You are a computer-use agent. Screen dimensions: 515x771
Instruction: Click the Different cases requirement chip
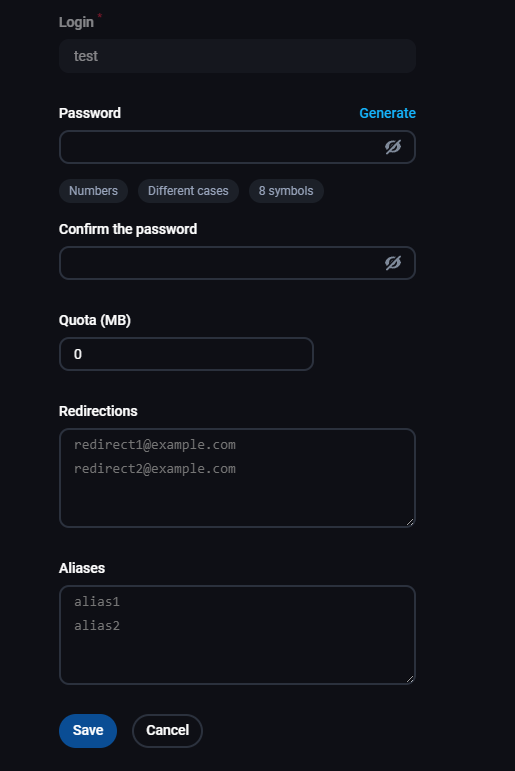[x=188, y=191]
